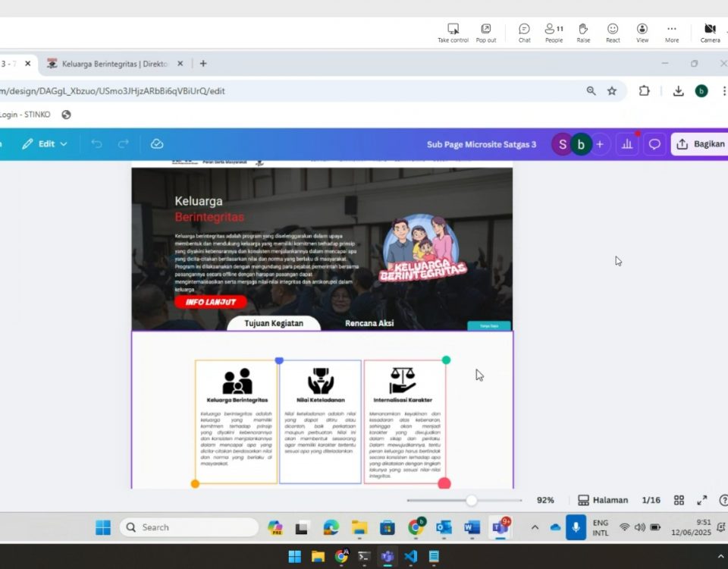Open the Canva analytics bar chart icon
The width and height of the screenshot is (728, 569).
[x=627, y=144]
